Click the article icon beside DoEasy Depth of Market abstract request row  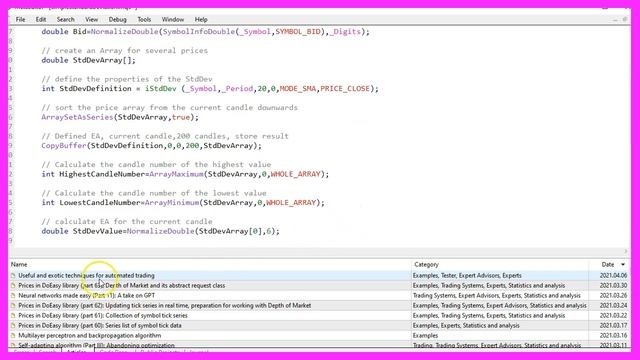(13, 285)
